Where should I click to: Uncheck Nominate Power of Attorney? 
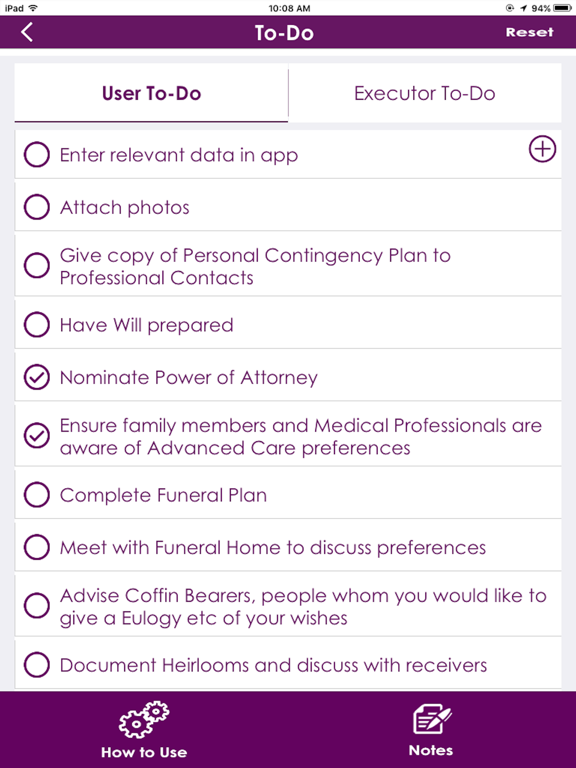[x=37, y=378]
